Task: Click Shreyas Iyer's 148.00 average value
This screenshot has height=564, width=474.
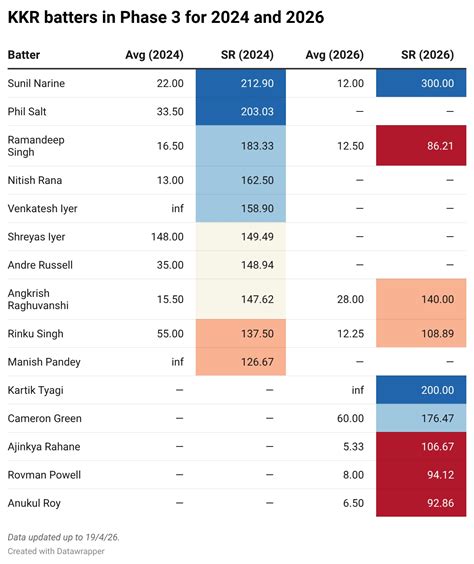Action: click(167, 237)
